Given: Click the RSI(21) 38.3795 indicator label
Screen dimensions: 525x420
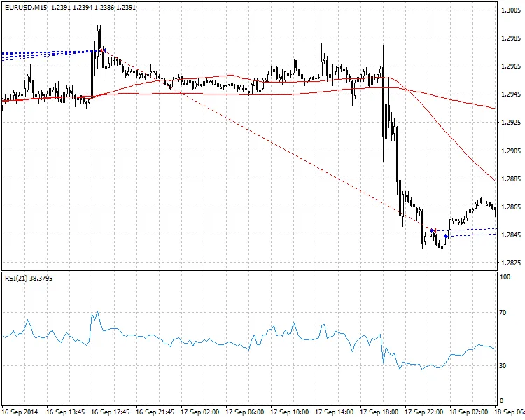Looking at the screenshot, I should click(x=29, y=279).
